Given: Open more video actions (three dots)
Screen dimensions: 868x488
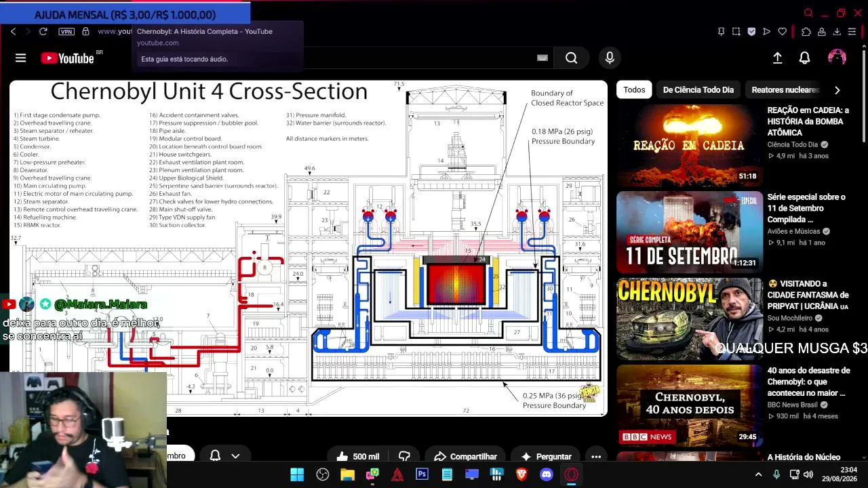Looking at the screenshot, I should pos(596,456).
